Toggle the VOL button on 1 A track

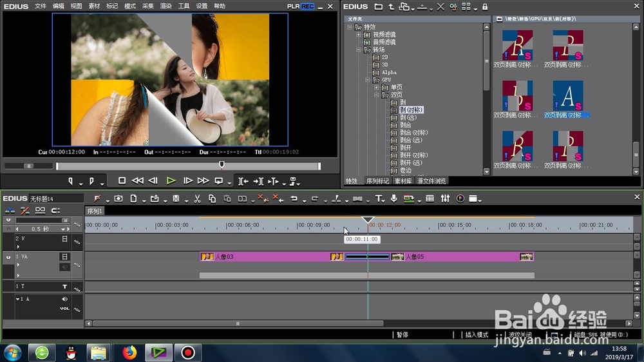(x=64, y=309)
